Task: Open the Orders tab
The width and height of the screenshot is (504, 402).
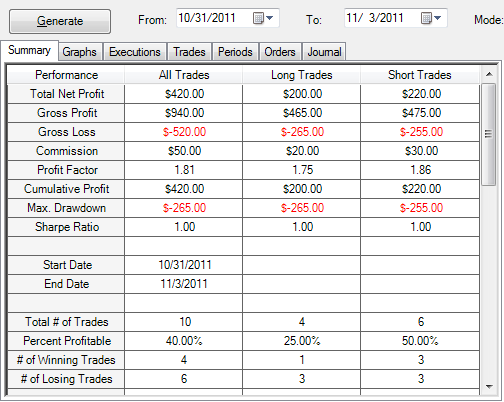Action: click(x=280, y=52)
